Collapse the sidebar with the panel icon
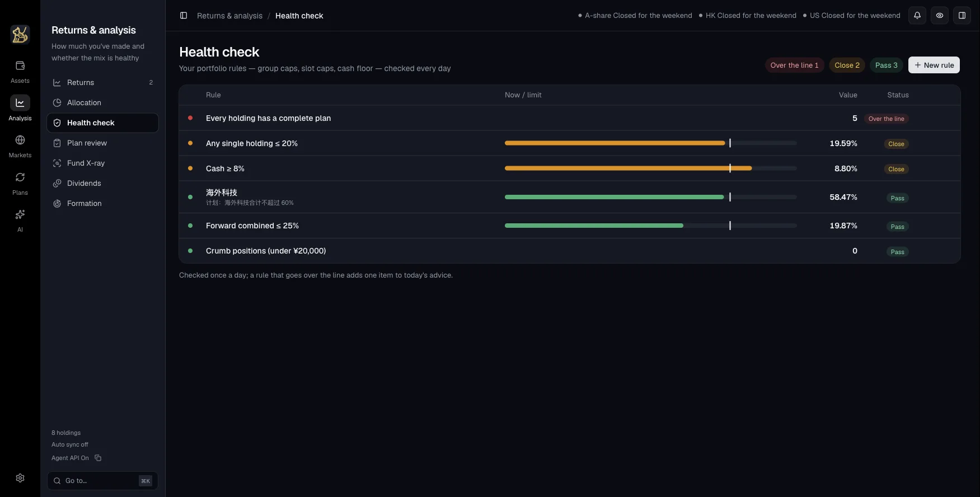The height and width of the screenshot is (497, 980). click(x=184, y=16)
